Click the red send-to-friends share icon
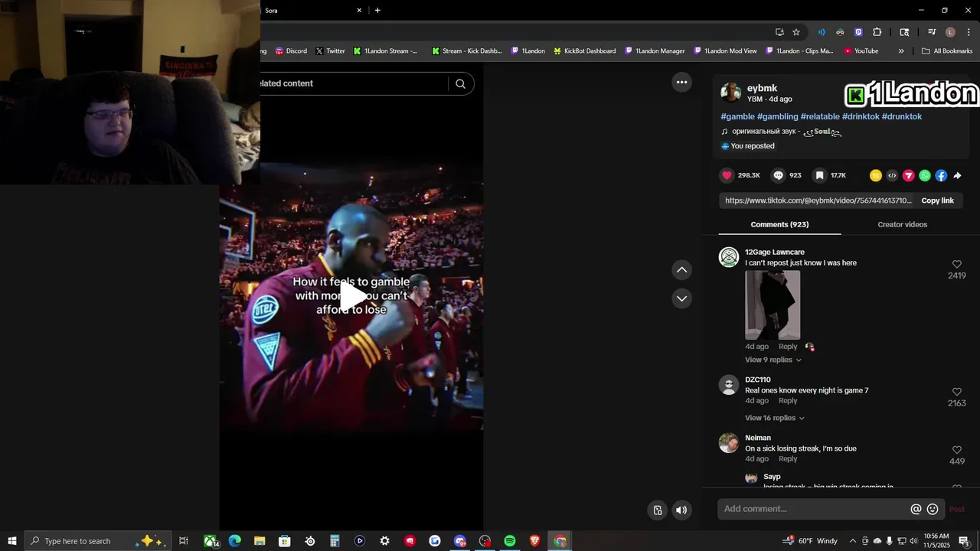Viewport: 980px width, 551px height. click(908, 175)
